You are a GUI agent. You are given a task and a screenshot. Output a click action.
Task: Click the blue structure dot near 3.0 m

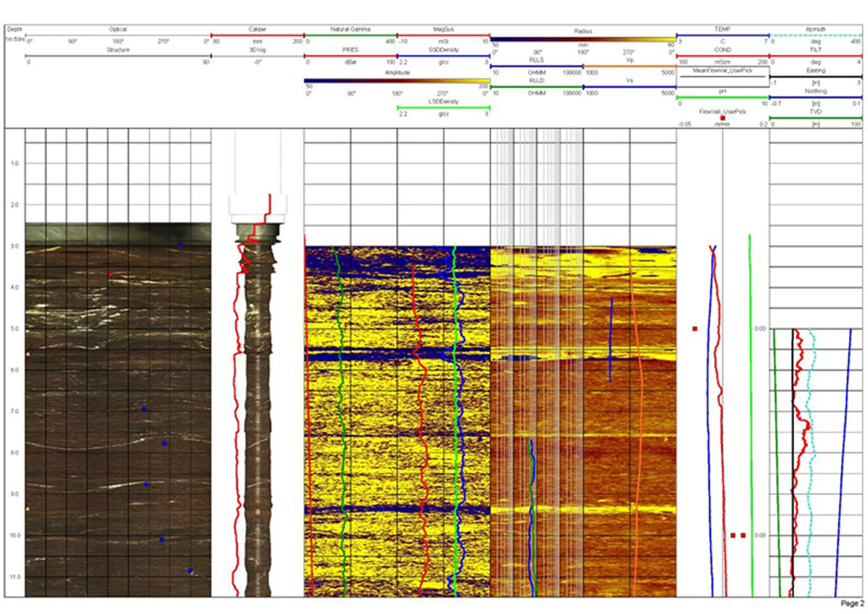click(180, 245)
